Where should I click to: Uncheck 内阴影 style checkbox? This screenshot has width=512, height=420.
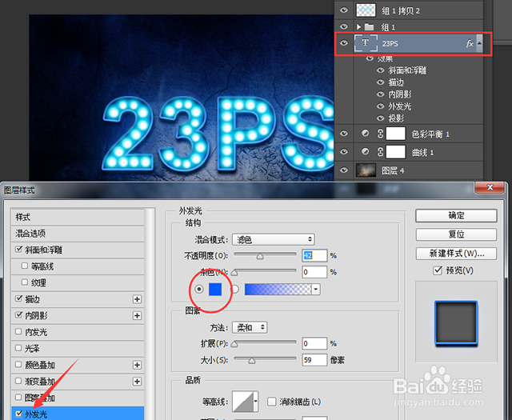(x=18, y=315)
